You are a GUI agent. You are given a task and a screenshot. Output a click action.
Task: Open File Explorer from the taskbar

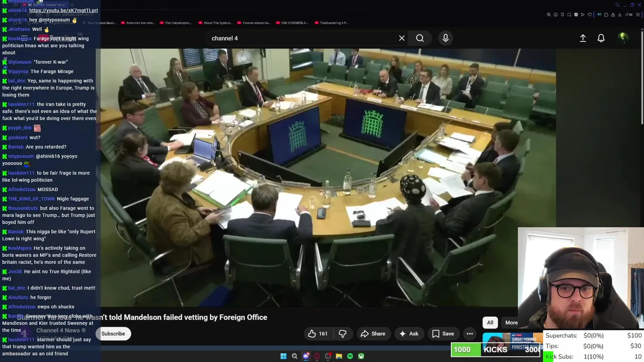[339, 356]
